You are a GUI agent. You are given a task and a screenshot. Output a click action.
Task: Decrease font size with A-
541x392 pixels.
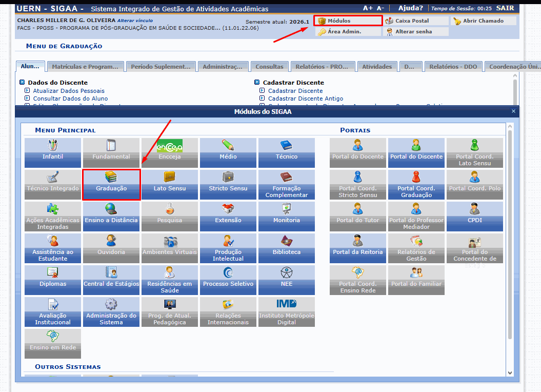[x=380, y=8]
